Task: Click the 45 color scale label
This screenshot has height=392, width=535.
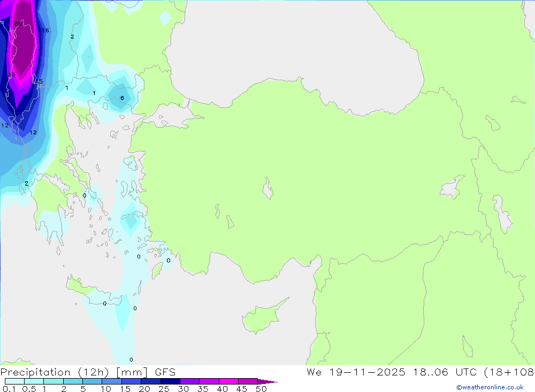Action: point(242,389)
